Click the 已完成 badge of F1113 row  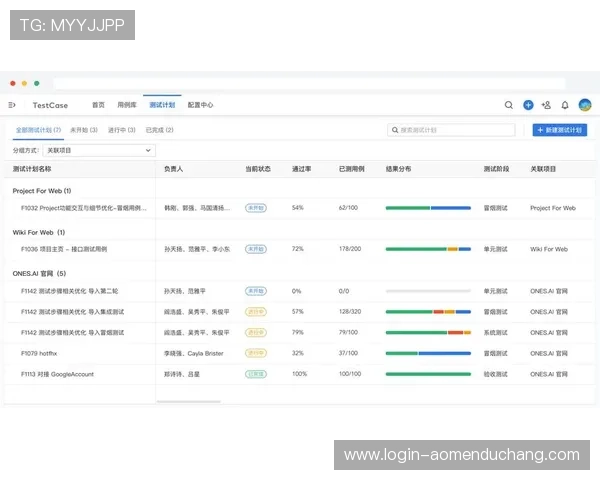click(x=256, y=374)
